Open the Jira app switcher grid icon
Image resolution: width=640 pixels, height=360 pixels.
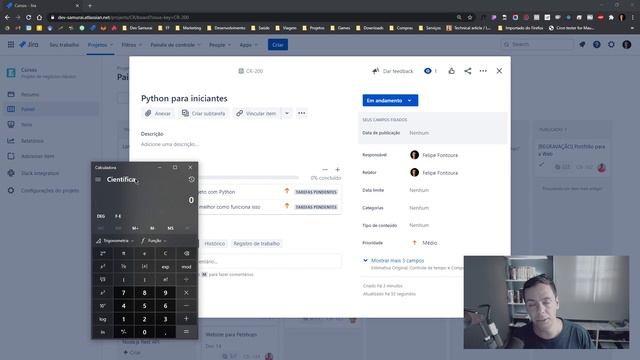coord(11,44)
